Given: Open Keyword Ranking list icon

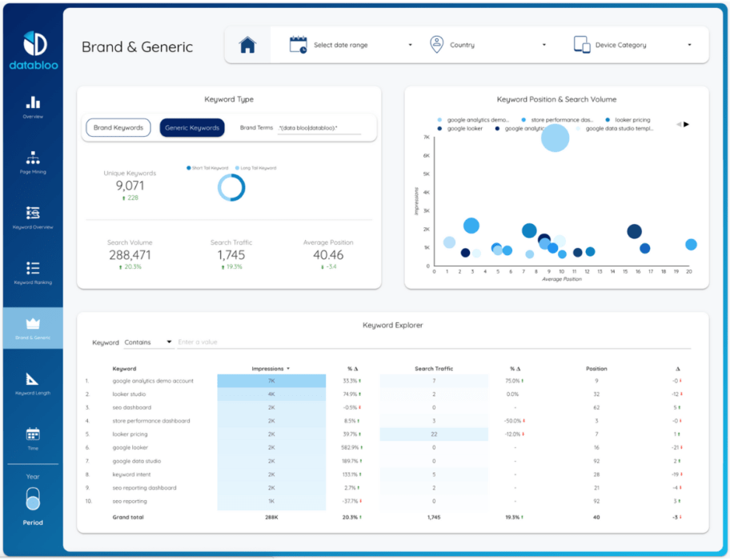Looking at the screenshot, I should tap(33, 268).
